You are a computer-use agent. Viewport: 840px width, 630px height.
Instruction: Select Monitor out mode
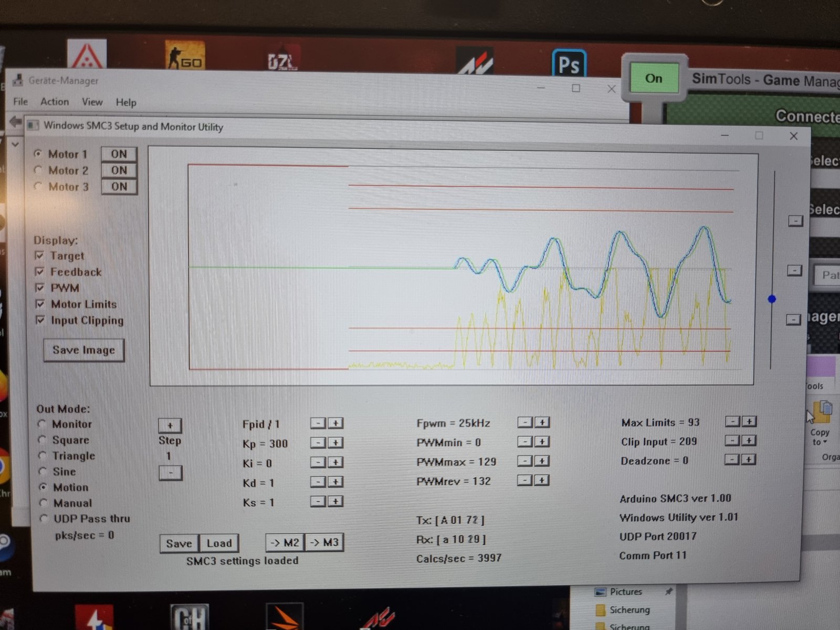43,424
